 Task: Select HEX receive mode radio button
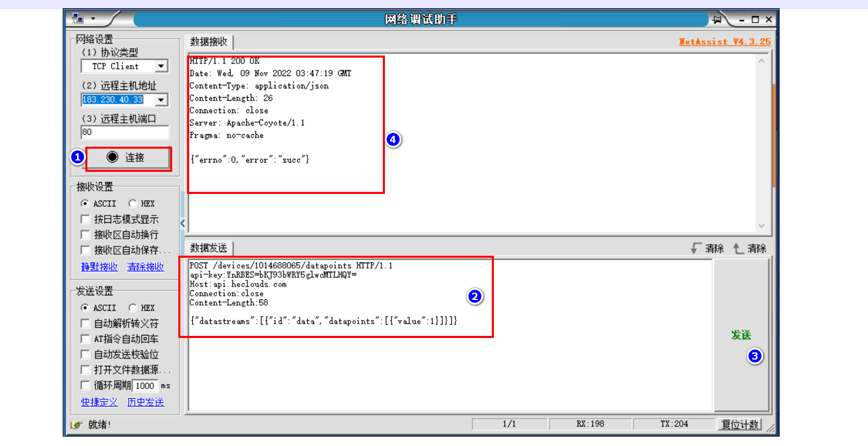tap(133, 204)
